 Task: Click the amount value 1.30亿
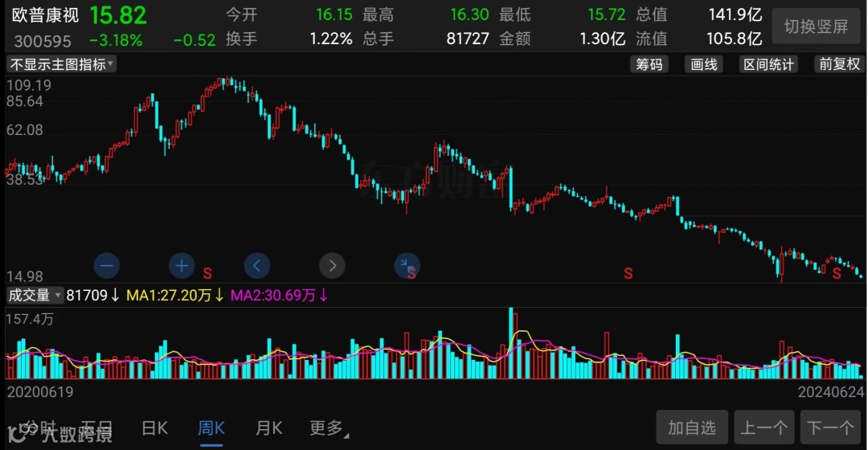(x=602, y=39)
